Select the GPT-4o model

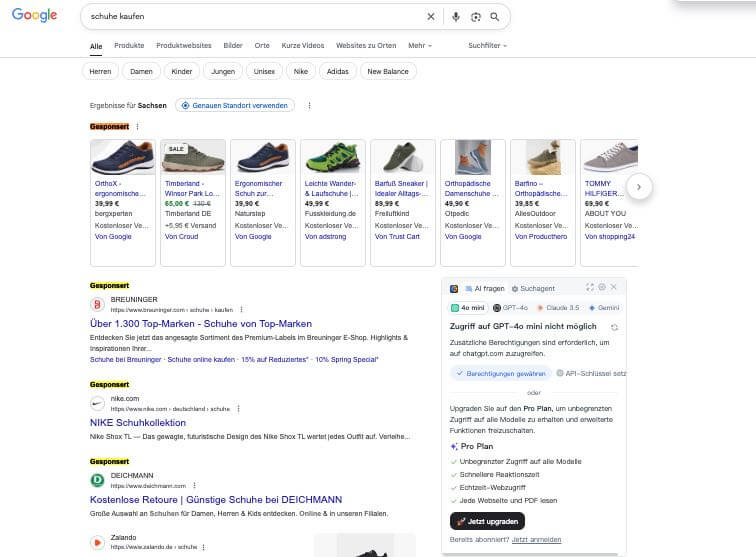[511, 308]
